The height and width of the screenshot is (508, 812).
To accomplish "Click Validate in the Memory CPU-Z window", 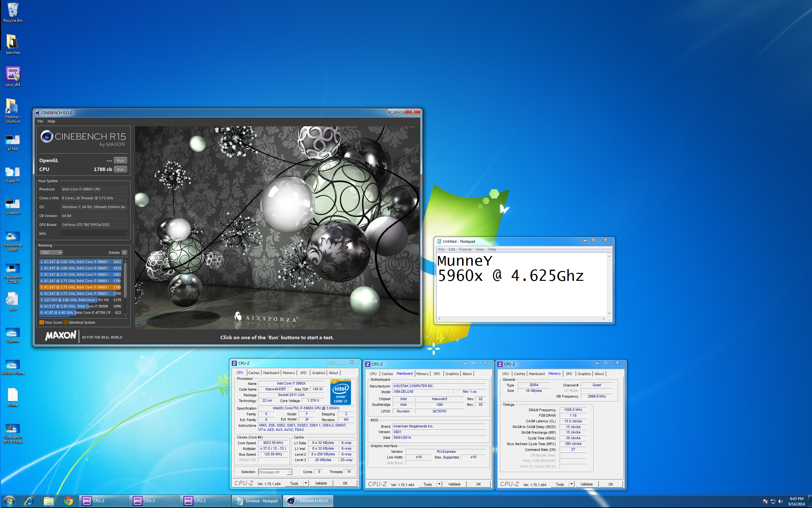I will coord(587,484).
